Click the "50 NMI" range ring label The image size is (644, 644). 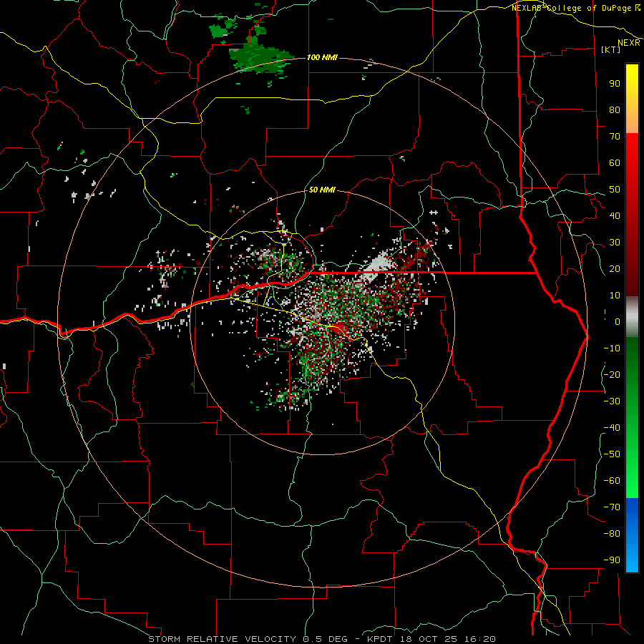point(322,190)
